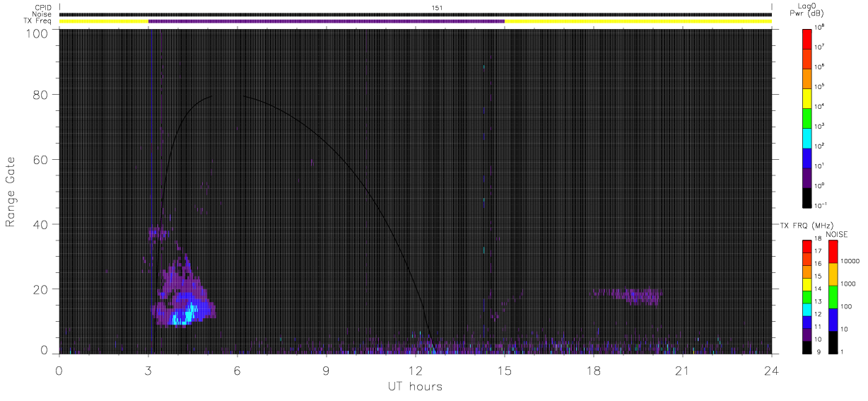Click x-axis tick label '24'

772,370
